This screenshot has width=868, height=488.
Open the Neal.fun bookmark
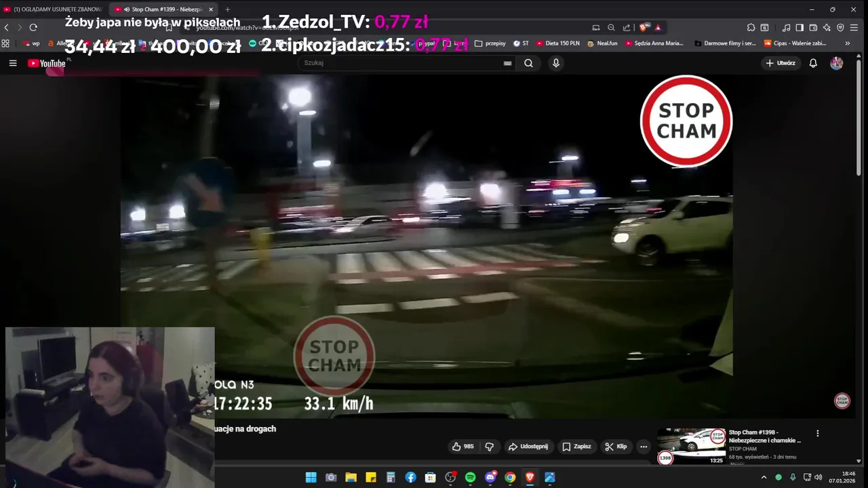click(602, 43)
